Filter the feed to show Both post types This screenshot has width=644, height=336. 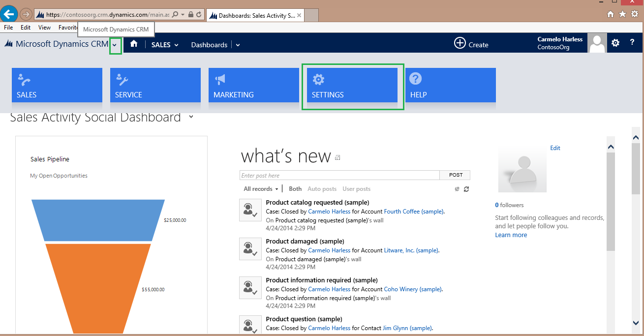(295, 188)
